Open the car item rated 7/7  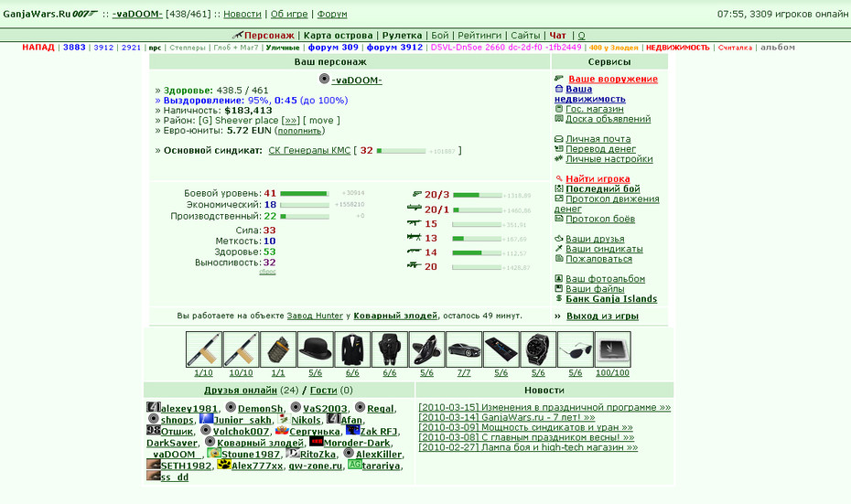point(464,350)
